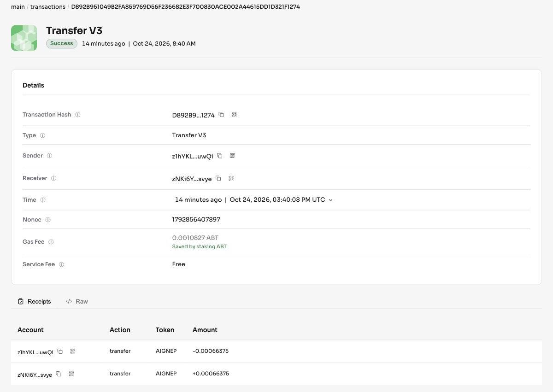Show QR code for zNKi6Y...svye receipt row
The width and height of the screenshot is (553, 392).
71,374
